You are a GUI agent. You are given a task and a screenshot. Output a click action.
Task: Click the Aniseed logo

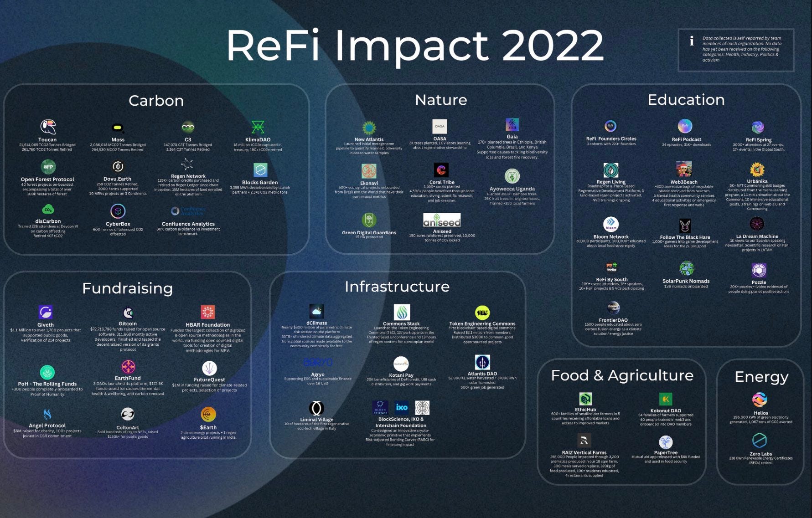click(x=442, y=220)
